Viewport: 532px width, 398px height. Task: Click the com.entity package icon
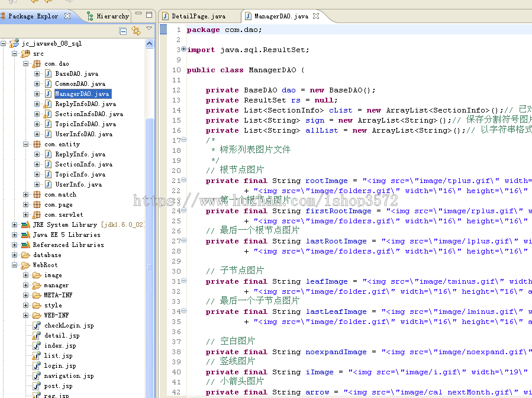[x=37, y=144]
